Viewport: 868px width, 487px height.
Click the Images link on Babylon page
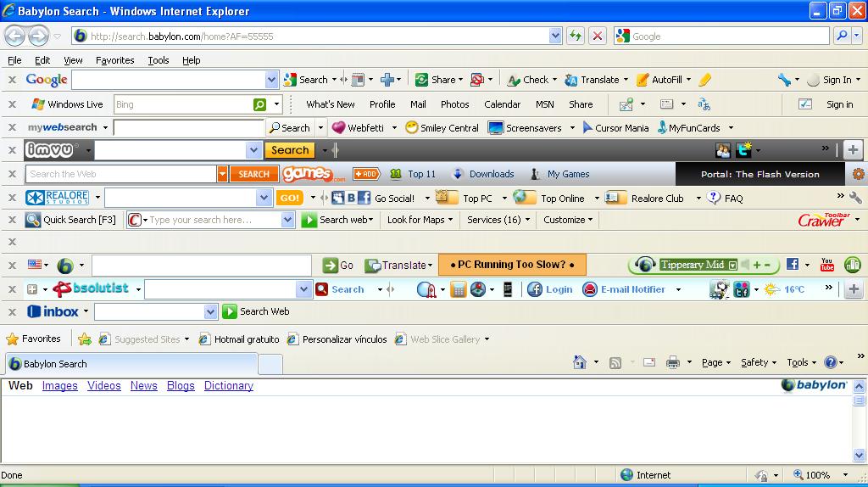tap(59, 386)
